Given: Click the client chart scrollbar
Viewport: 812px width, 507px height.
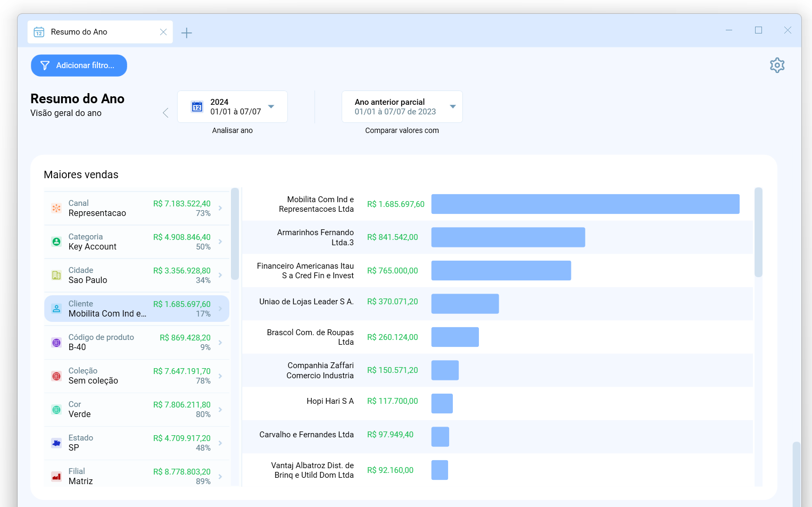Looking at the screenshot, I should (x=758, y=232).
